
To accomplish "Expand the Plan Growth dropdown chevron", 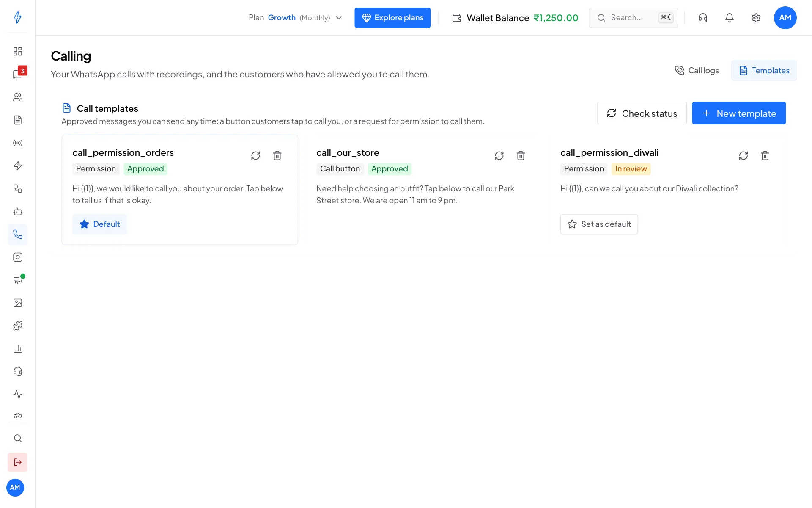I will tap(339, 18).
